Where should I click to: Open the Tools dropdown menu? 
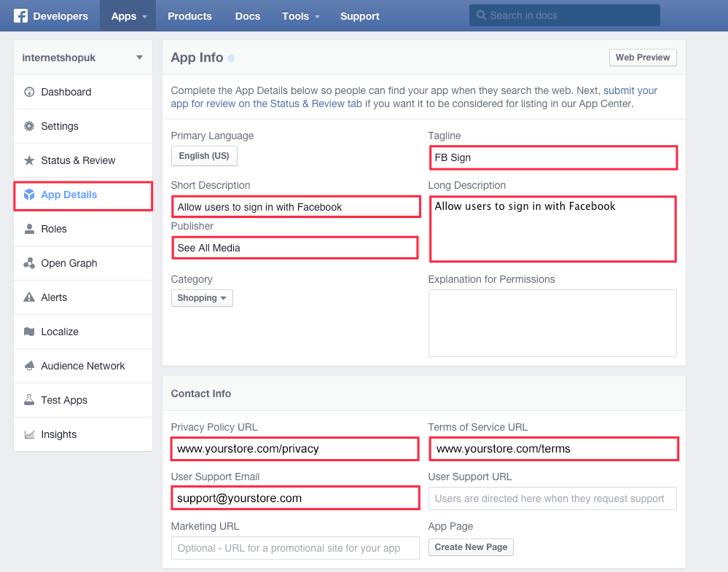tap(301, 16)
